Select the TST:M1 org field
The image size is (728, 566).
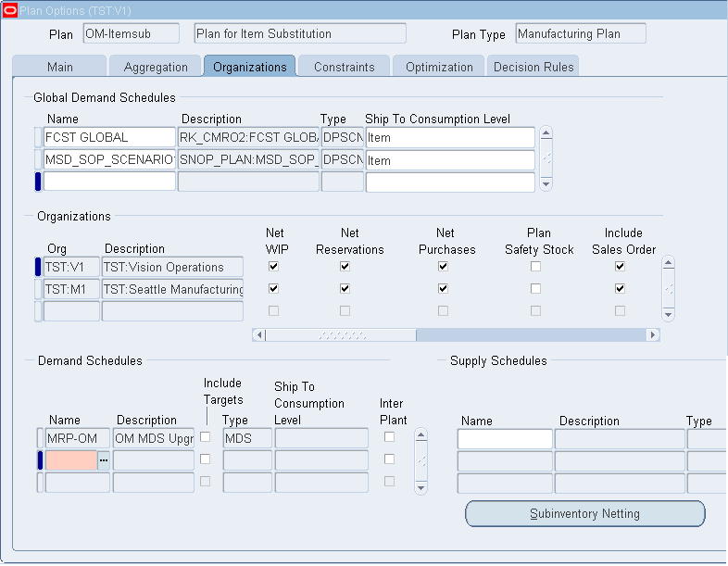pos(71,289)
